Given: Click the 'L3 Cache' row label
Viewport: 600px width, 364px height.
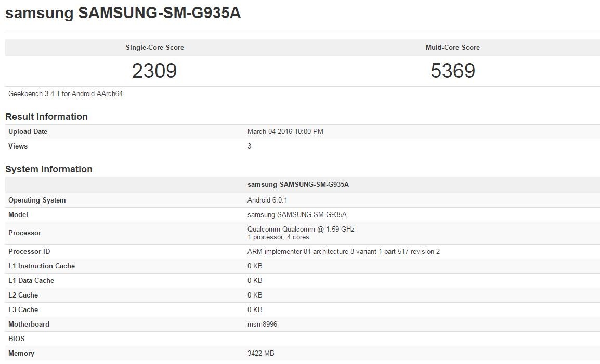Looking at the screenshot, I should click(23, 309).
